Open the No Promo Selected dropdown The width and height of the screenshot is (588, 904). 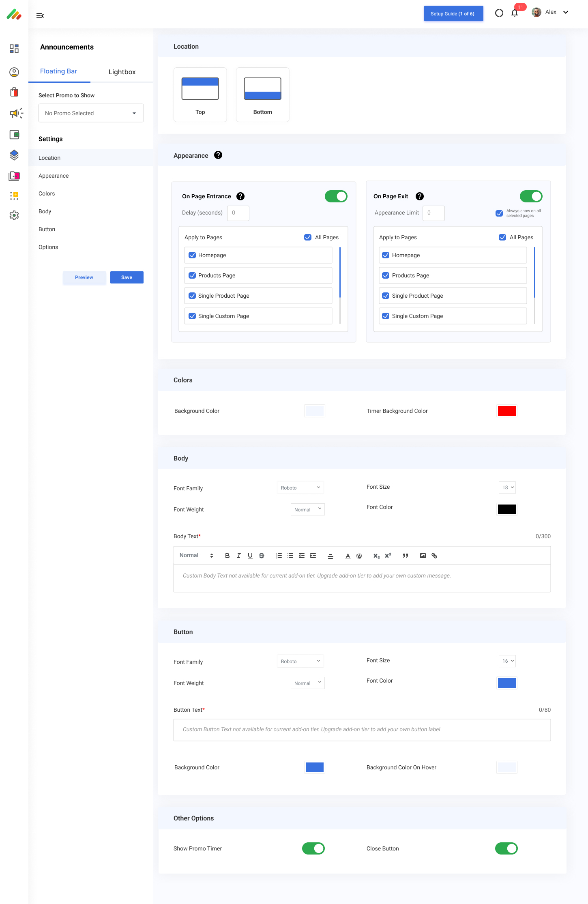point(91,113)
